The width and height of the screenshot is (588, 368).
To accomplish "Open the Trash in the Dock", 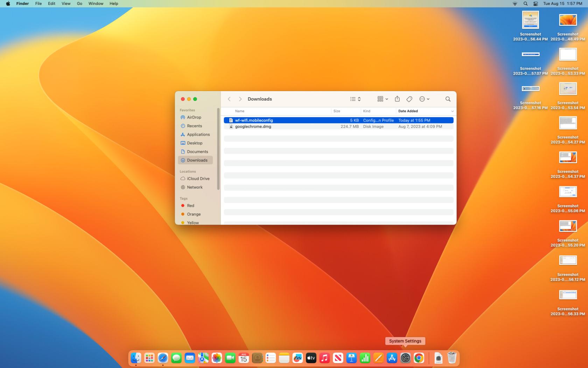I will pyautogui.click(x=452, y=358).
